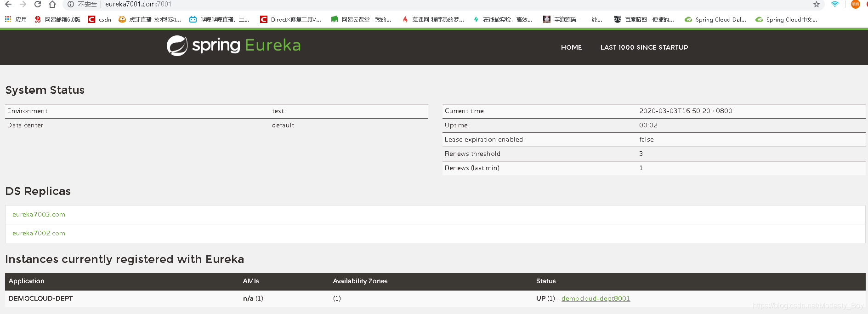Open the 芋道源码 bookmark

pos(573,19)
